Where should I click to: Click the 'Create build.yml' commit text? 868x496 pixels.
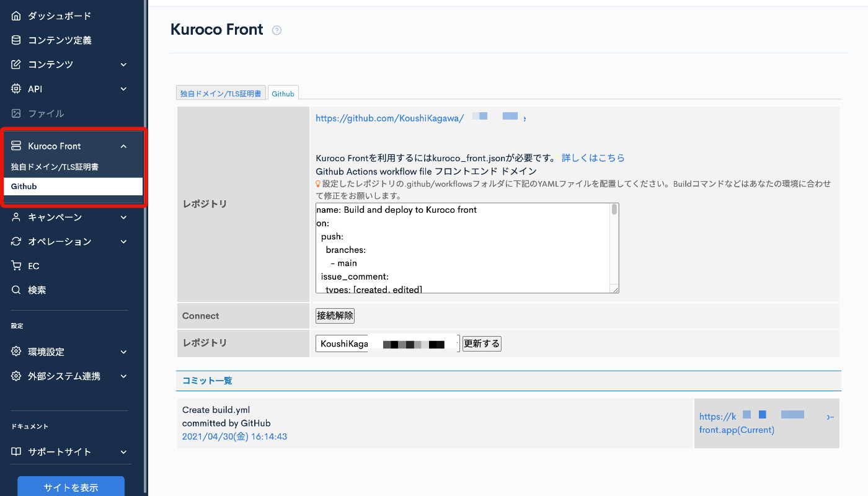click(x=216, y=410)
